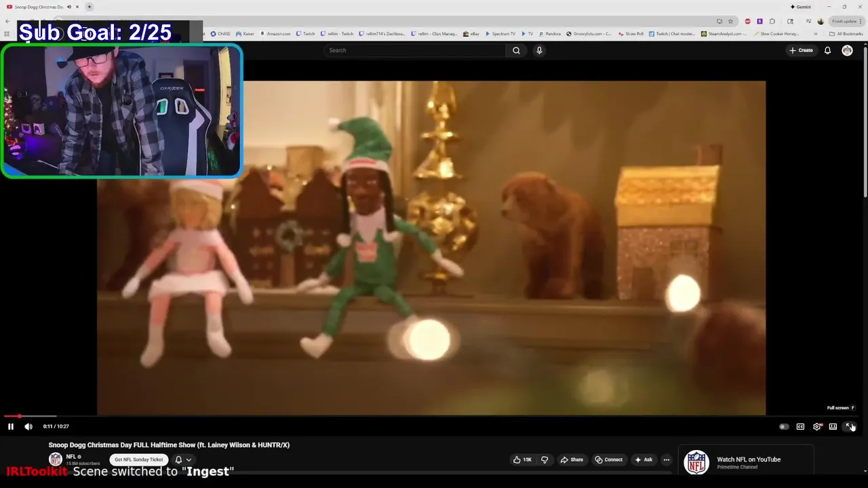Open the Twitch Chat moderator bookmark

(672, 33)
